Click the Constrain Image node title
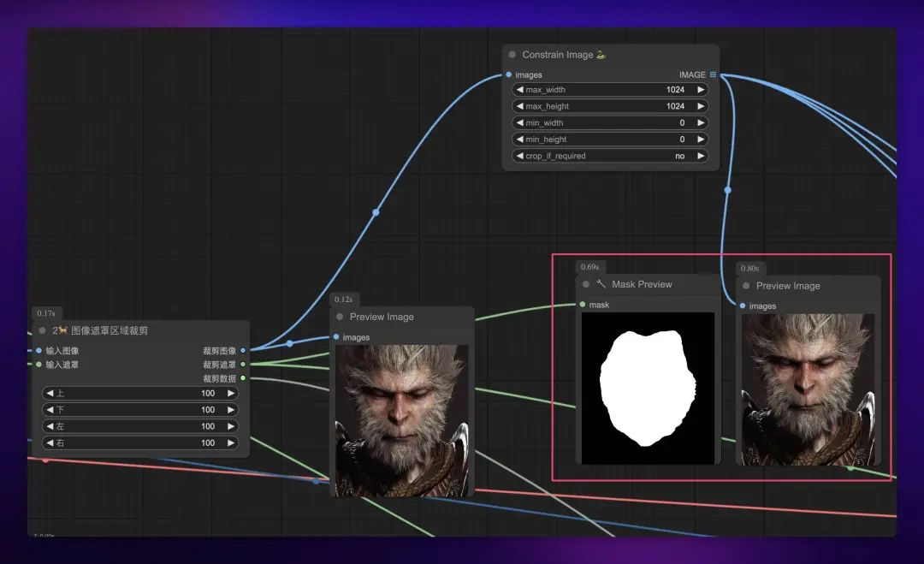The image size is (924, 564). pyautogui.click(x=564, y=55)
